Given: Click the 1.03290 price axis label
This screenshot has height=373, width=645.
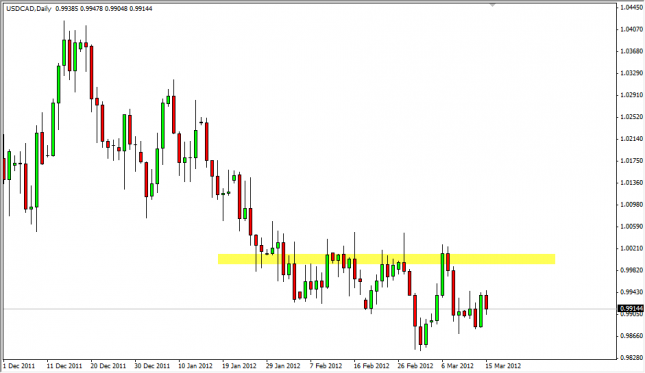Looking at the screenshot, I should pos(631,73).
